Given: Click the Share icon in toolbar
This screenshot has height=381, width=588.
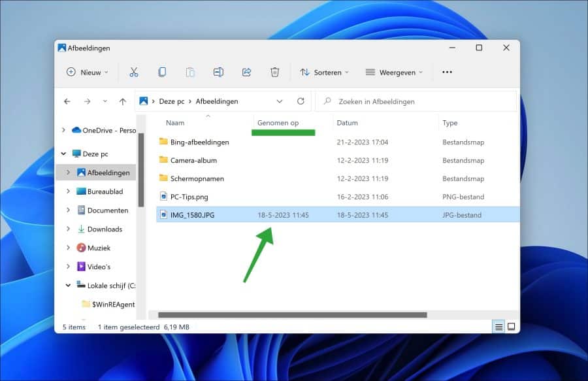Looking at the screenshot, I should point(246,72).
